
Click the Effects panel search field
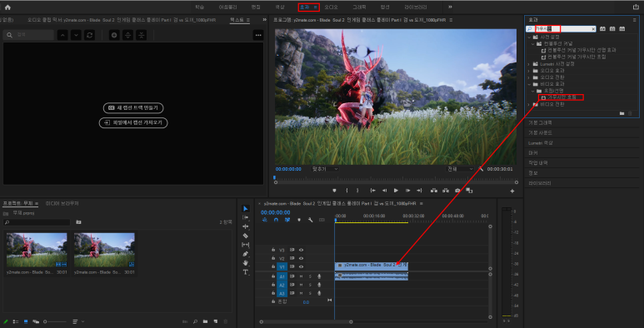click(562, 29)
